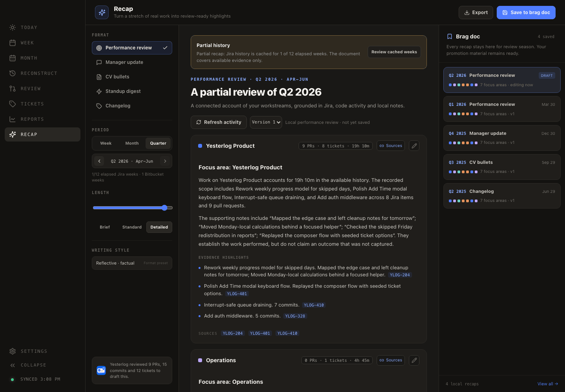Screen dimensions: 565x392
Task: Switch period to Quarter
Action: pos(158,143)
